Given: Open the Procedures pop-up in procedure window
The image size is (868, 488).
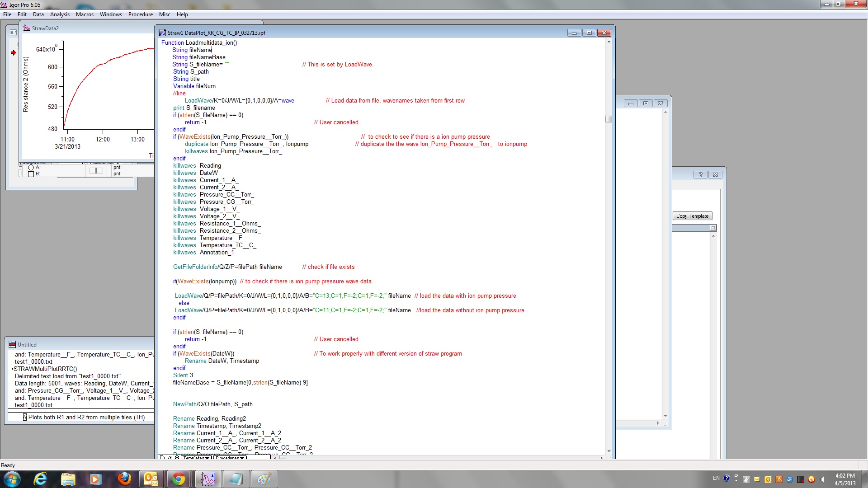Looking at the screenshot, I should click(x=230, y=458).
